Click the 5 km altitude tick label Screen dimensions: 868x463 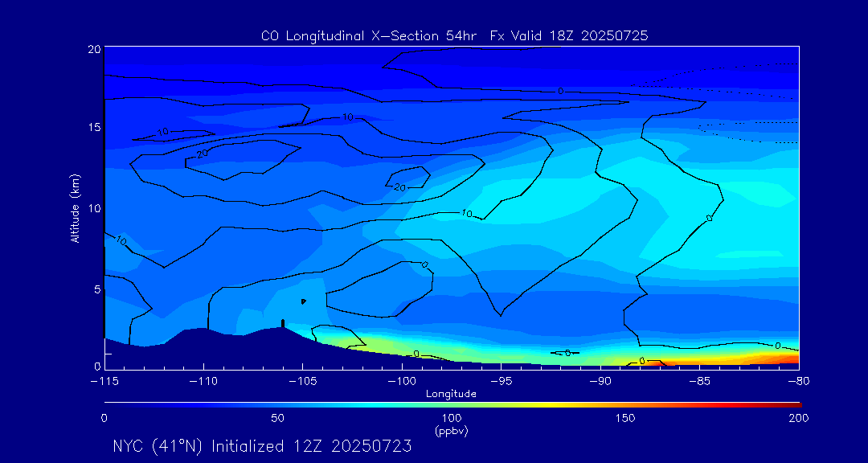click(x=97, y=288)
